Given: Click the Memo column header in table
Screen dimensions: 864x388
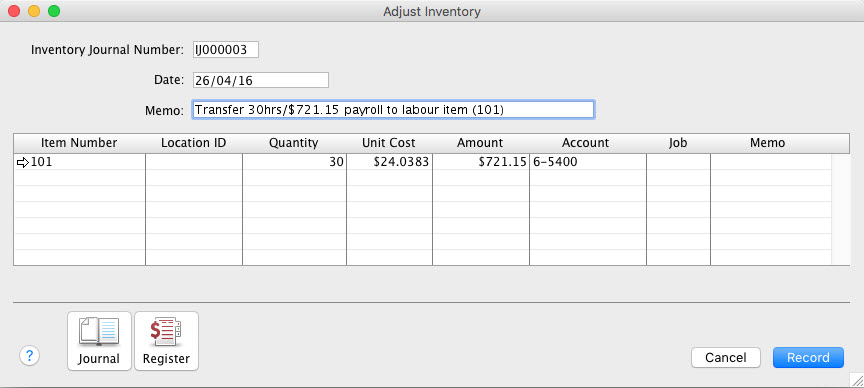Looking at the screenshot, I should coord(768,143).
